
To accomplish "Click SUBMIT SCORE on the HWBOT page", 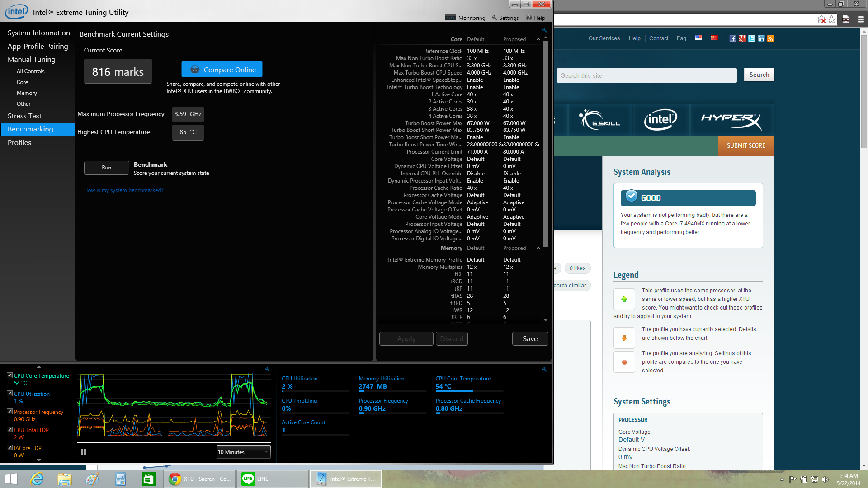I will [746, 146].
